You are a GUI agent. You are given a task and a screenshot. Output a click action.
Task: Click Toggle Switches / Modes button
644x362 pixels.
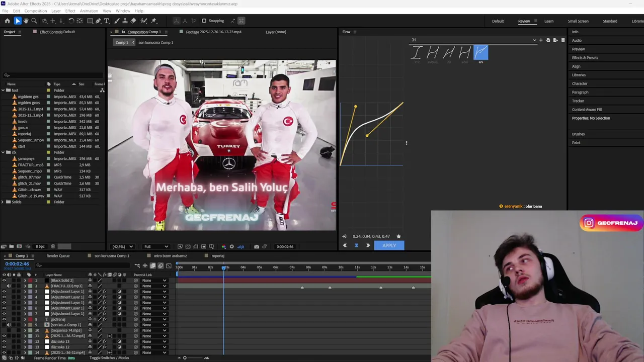pos(109,358)
